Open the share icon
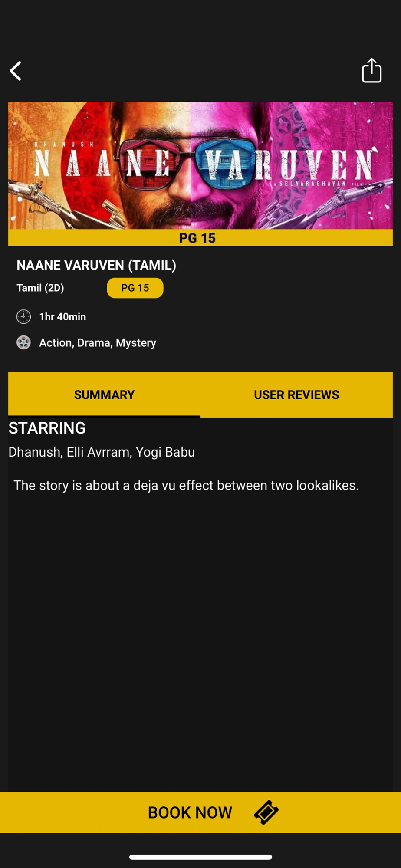 click(x=372, y=70)
